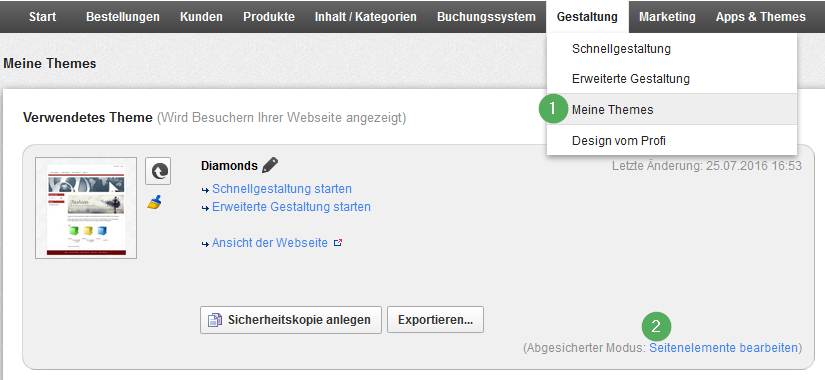The height and width of the screenshot is (380, 825).
Task: Click the pencil icon next to Diamonds
Action: [270, 165]
